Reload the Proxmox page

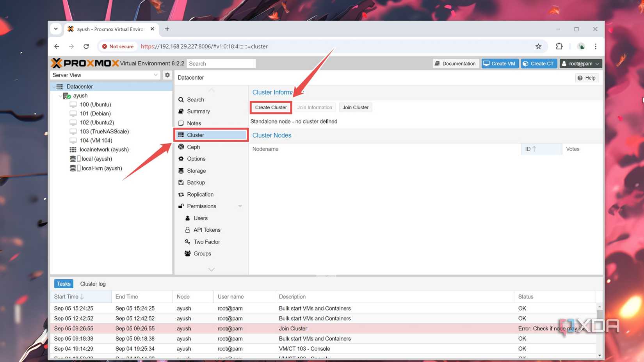pos(86,46)
